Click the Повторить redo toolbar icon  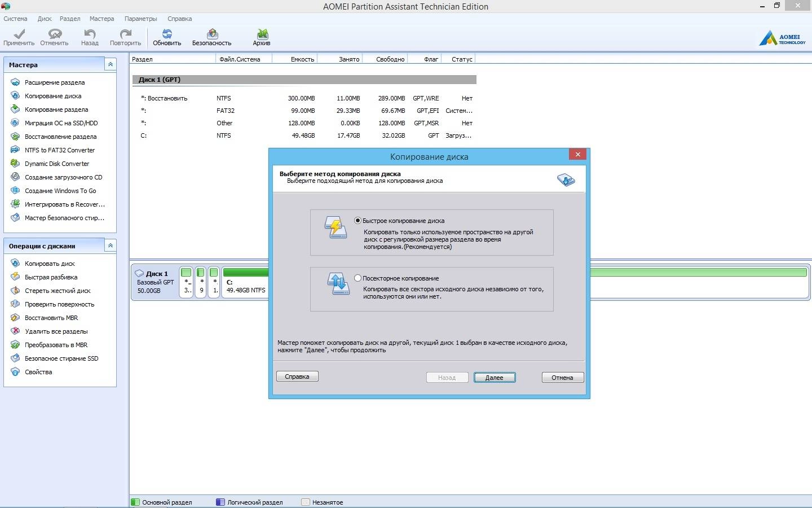pos(125,34)
